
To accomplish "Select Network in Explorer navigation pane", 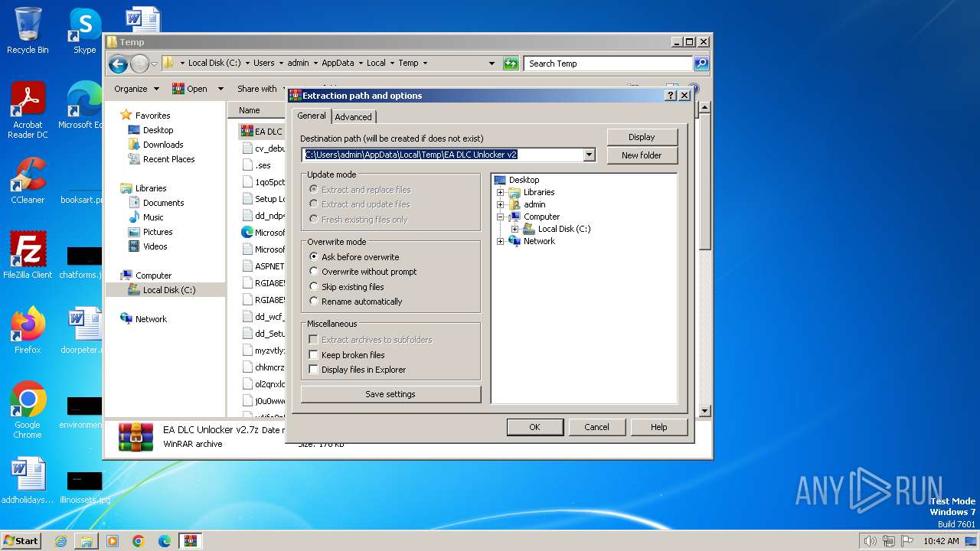I will click(x=151, y=319).
